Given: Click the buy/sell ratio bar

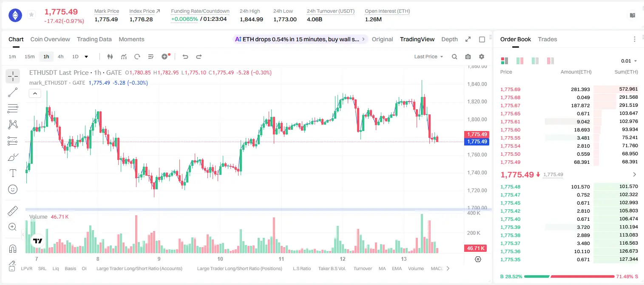Looking at the screenshot, I should (569, 276).
